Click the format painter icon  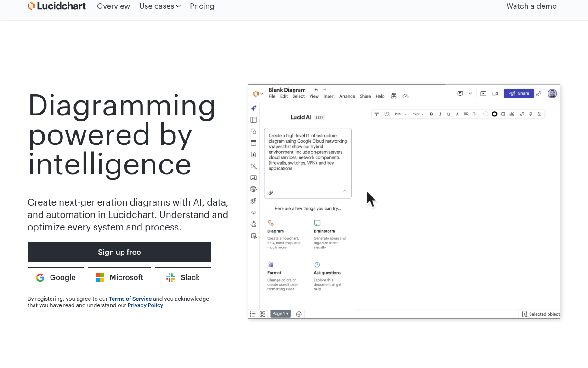click(377, 114)
